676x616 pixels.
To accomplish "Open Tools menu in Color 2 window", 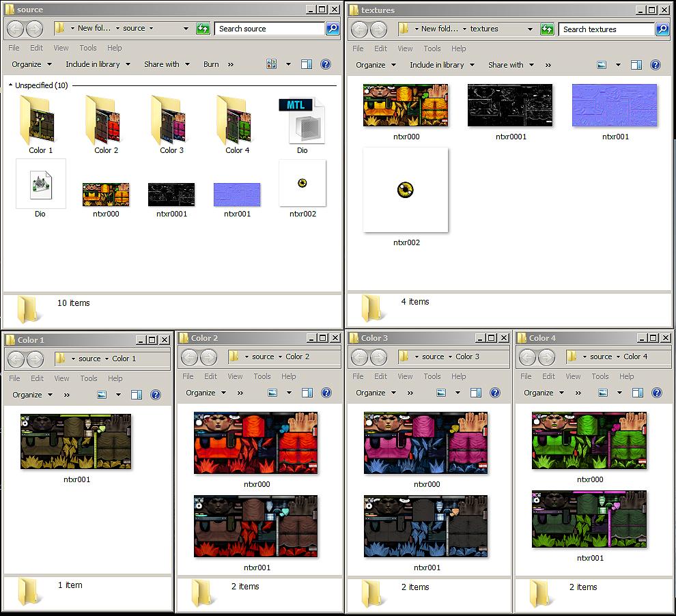I will [x=262, y=376].
